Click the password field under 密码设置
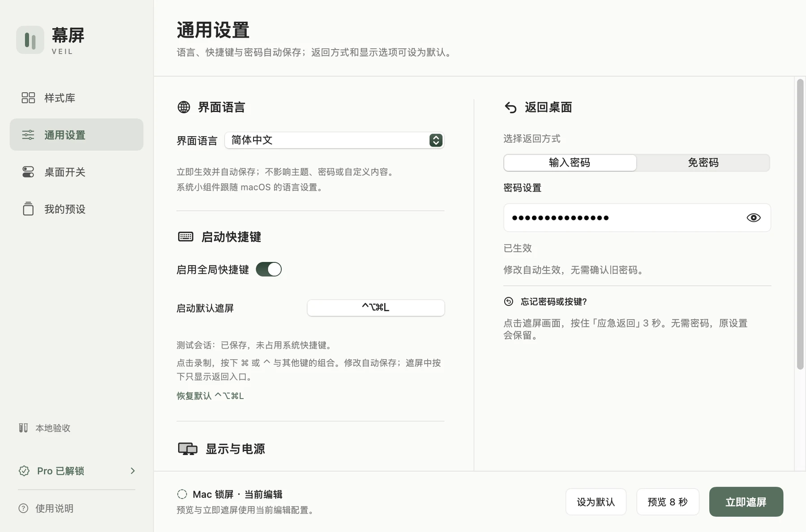This screenshot has height=532, width=806. [637, 218]
